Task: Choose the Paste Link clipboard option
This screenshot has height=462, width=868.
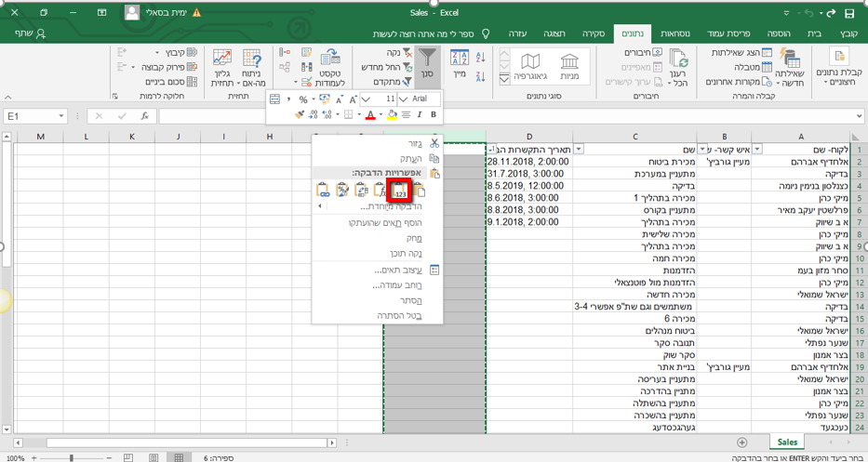Action: click(x=323, y=190)
